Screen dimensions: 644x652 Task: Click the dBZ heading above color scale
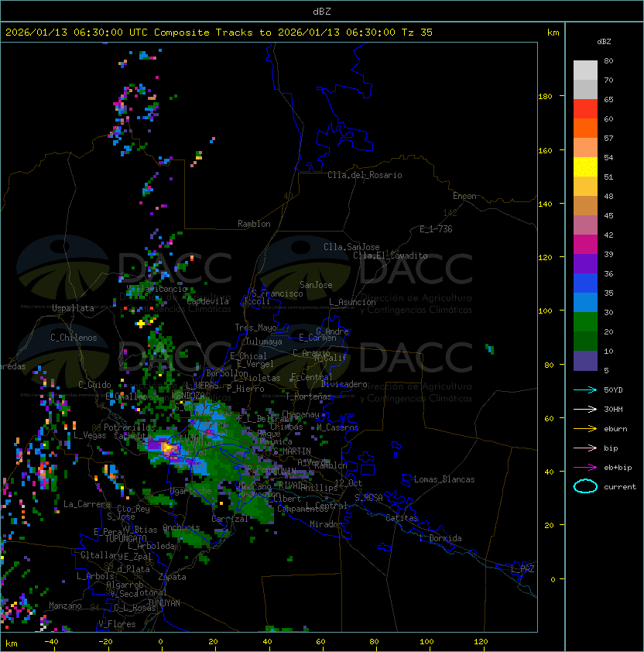pos(604,42)
